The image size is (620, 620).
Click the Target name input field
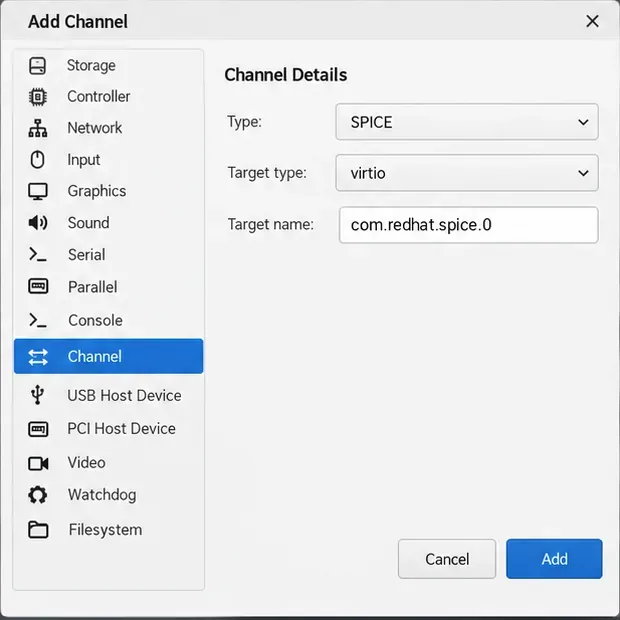(469, 225)
